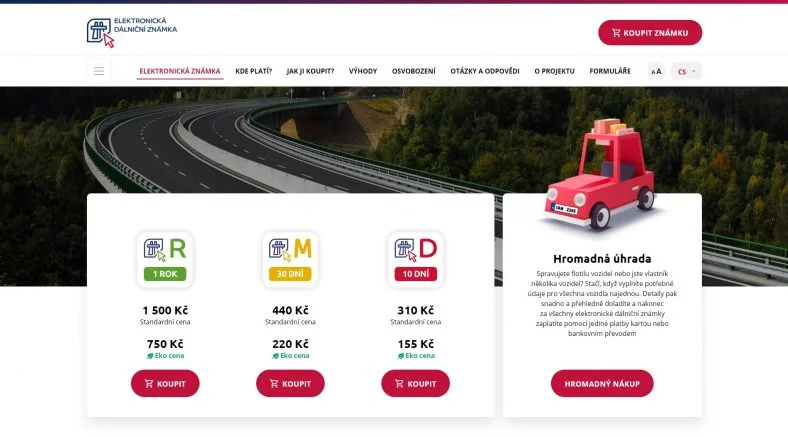Viewport: 788px width, 437px height.
Task: Open the Jak ji koupit? menu item
Action: 310,71
